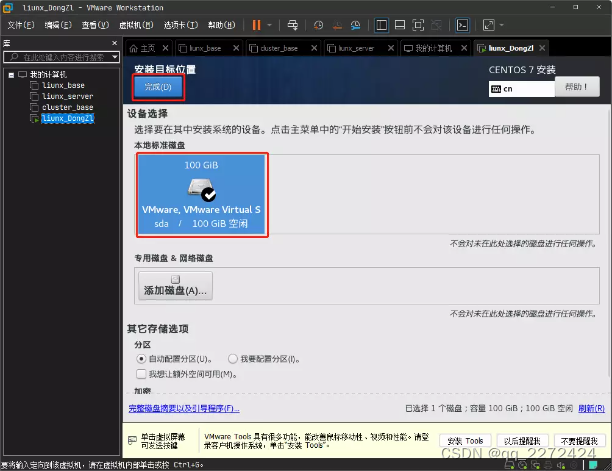Select 自动配置分区(U) radio button
The image size is (612, 471).
click(x=141, y=359)
